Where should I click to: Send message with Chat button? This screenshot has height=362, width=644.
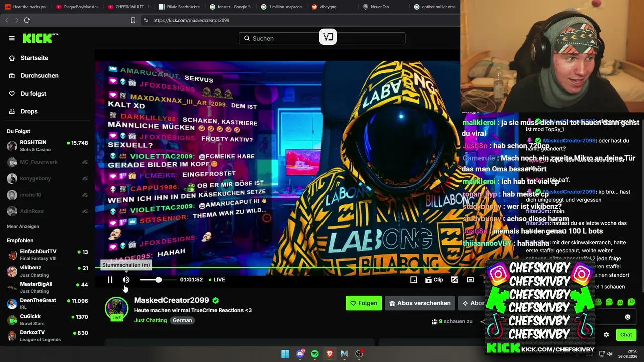pyautogui.click(x=626, y=335)
